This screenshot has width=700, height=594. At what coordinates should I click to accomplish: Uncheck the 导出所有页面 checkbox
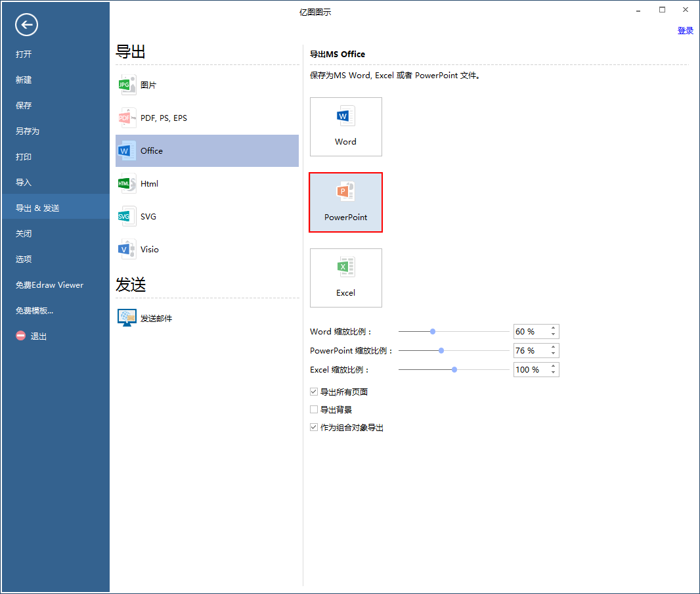click(314, 392)
